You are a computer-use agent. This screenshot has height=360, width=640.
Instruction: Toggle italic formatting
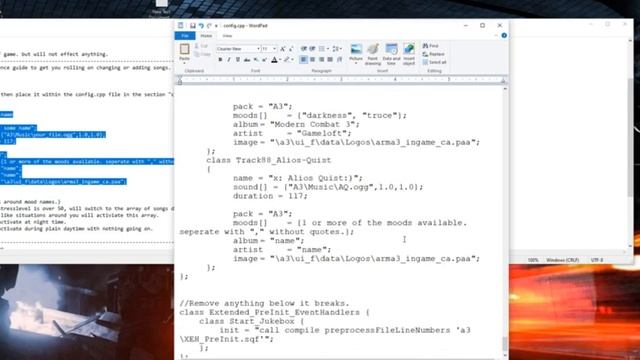(x=229, y=60)
